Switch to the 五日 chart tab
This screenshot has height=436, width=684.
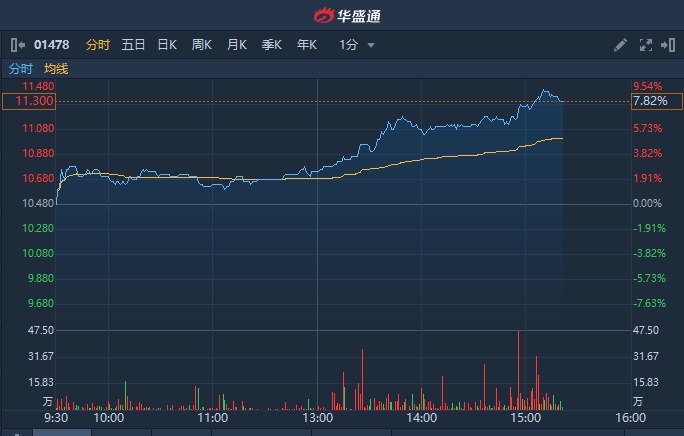pyautogui.click(x=133, y=45)
